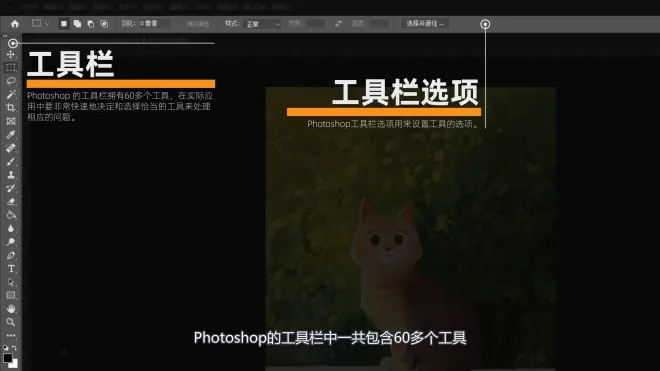Viewport: 660px width, 371px height.
Task: Choose Subtract from Selection mode
Action: click(x=90, y=24)
